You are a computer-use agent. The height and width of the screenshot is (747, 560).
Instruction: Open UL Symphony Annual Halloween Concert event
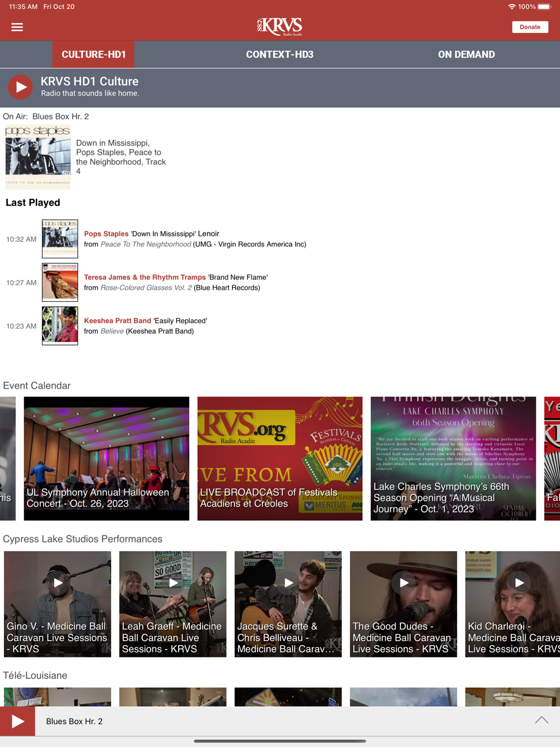[x=106, y=459]
